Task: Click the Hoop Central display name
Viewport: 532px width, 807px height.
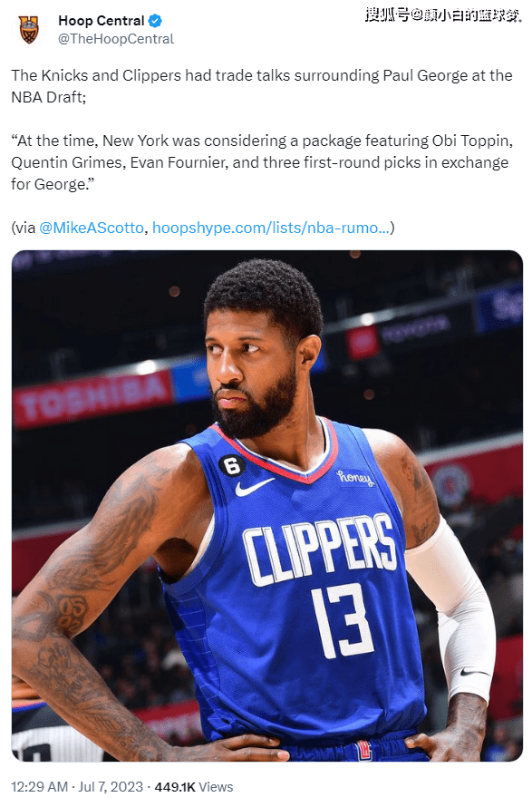Action: pyautogui.click(x=101, y=21)
